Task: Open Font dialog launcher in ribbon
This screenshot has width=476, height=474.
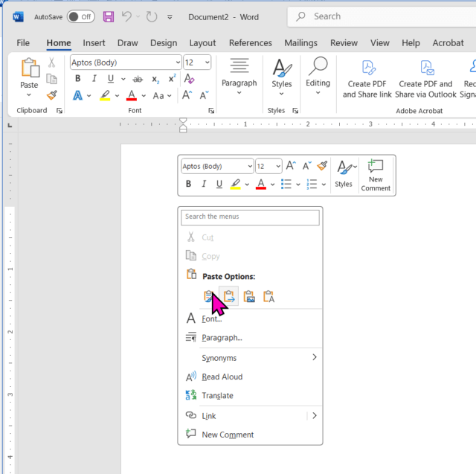Action: (211, 111)
